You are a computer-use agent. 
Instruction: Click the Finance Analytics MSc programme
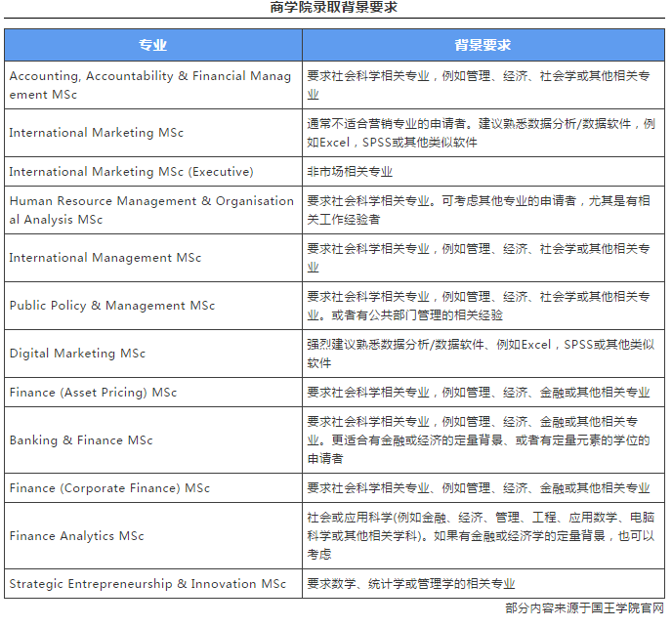point(77,536)
